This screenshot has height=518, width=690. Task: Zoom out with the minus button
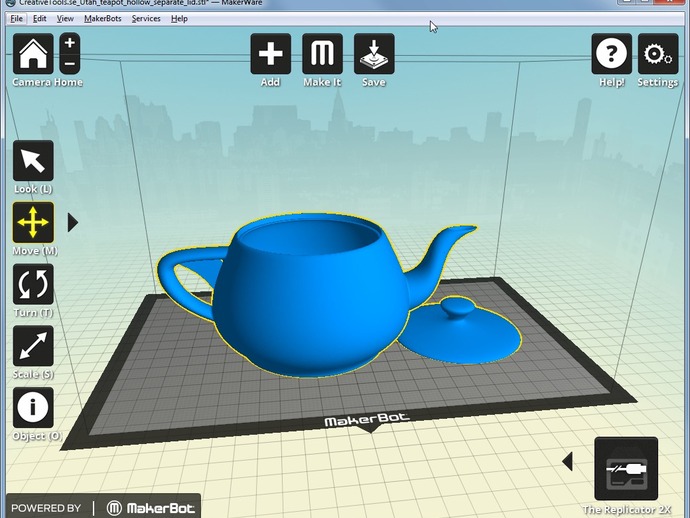coord(70,64)
